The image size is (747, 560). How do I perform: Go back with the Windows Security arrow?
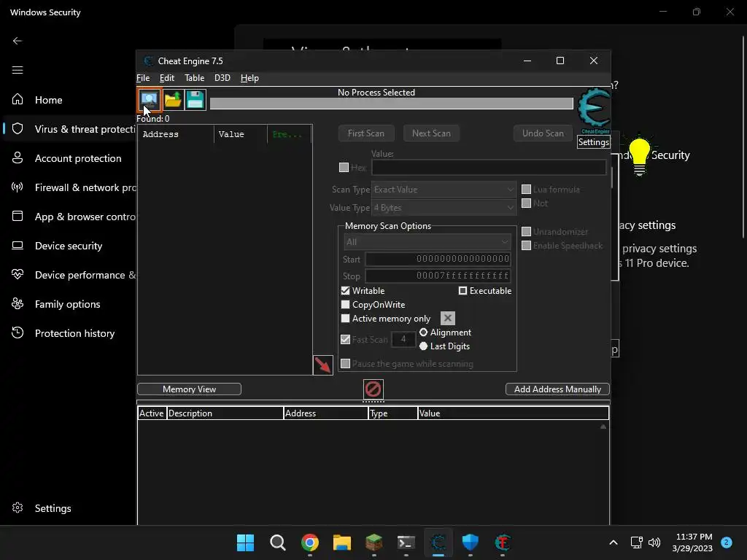click(x=18, y=41)
